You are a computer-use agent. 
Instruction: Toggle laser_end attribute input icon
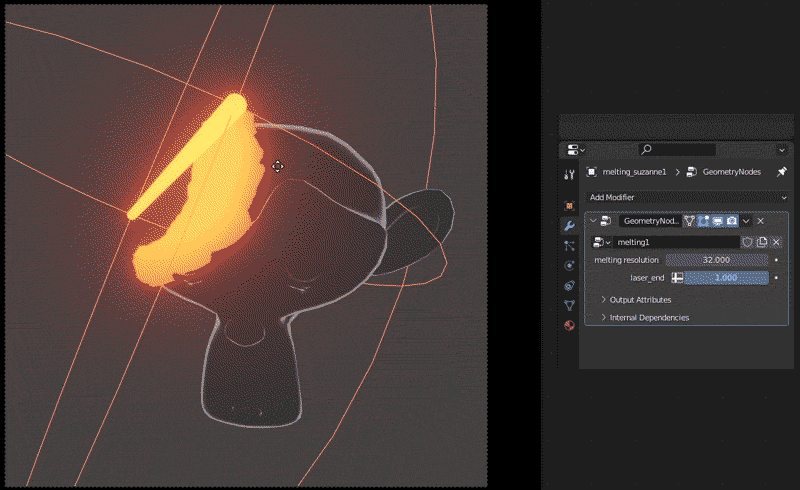[x=677, y=278]
